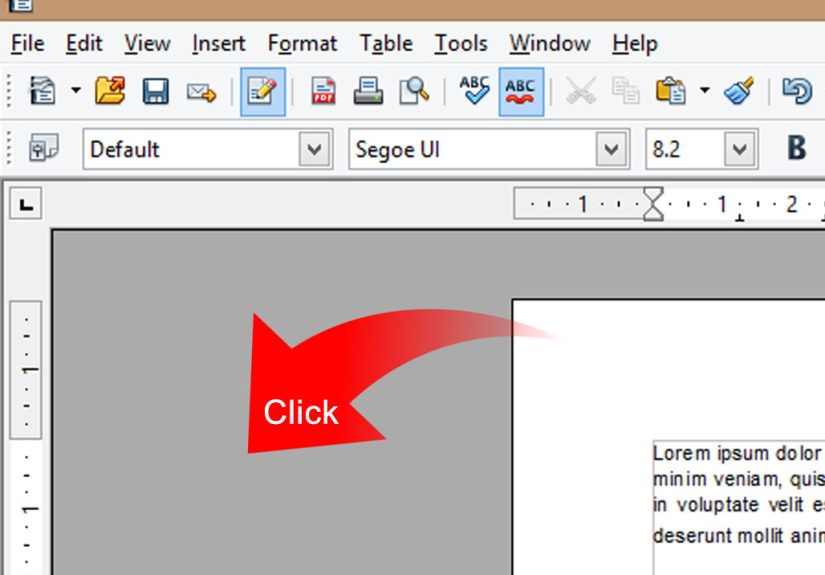This screenshot has height=575, width=825.
Task: Toggle AutoSpellcheck red wavy ABC icon
Action: pos(521,92)
